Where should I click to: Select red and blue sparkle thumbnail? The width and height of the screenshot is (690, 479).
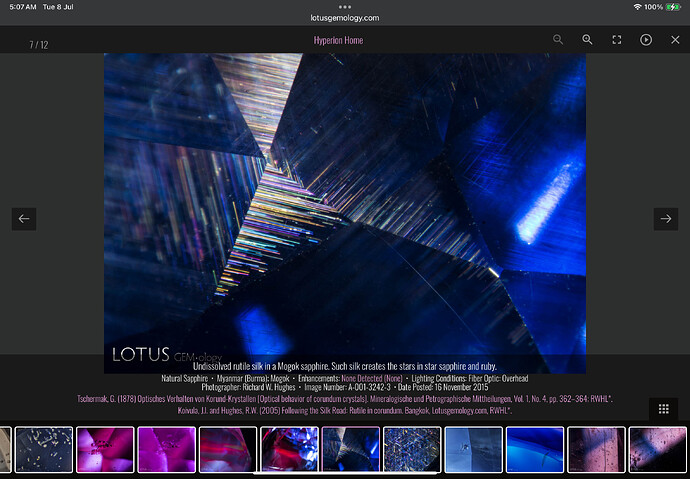pos(289,449)
